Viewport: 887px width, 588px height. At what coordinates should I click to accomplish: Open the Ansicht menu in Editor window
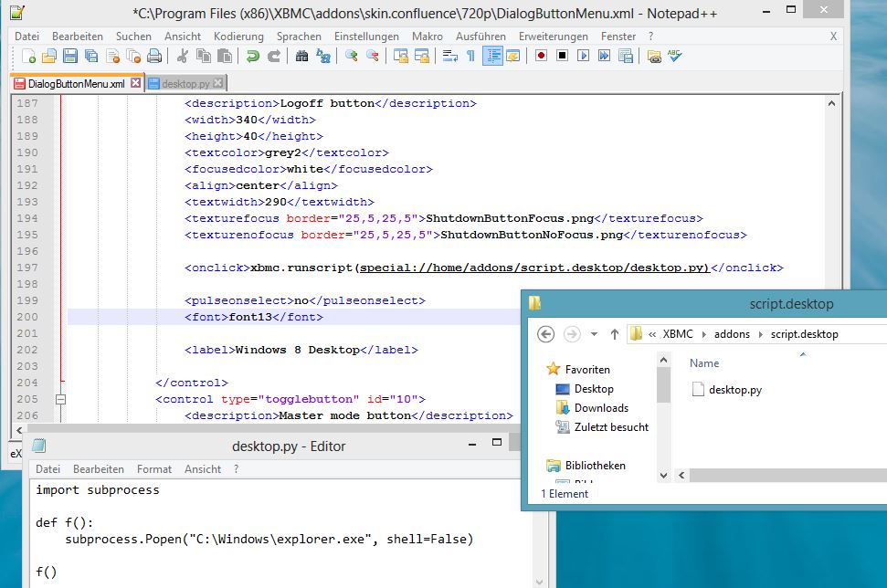(203, 468)
